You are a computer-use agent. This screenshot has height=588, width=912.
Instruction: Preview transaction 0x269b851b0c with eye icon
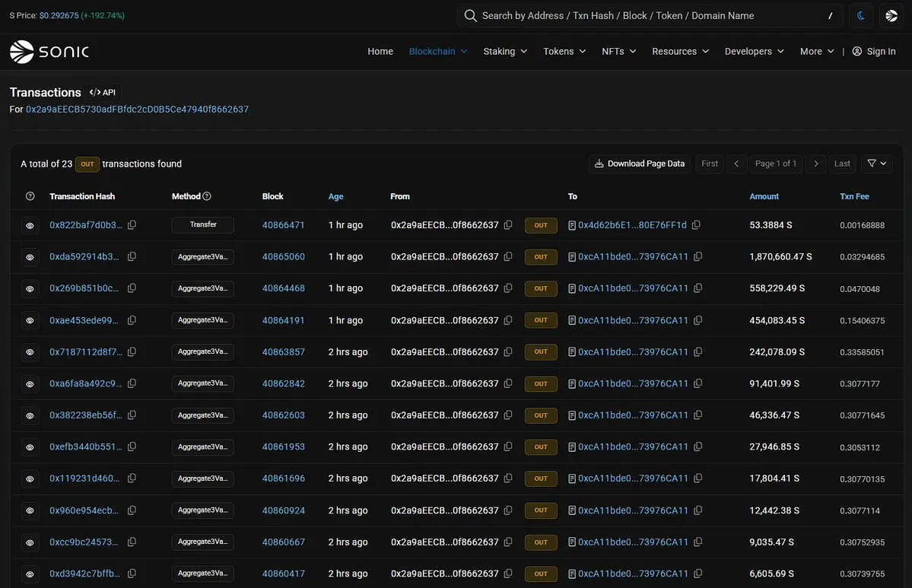30,288
